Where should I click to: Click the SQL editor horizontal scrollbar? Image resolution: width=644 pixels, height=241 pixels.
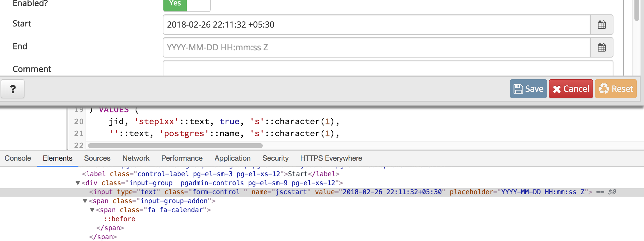point(175,146)
